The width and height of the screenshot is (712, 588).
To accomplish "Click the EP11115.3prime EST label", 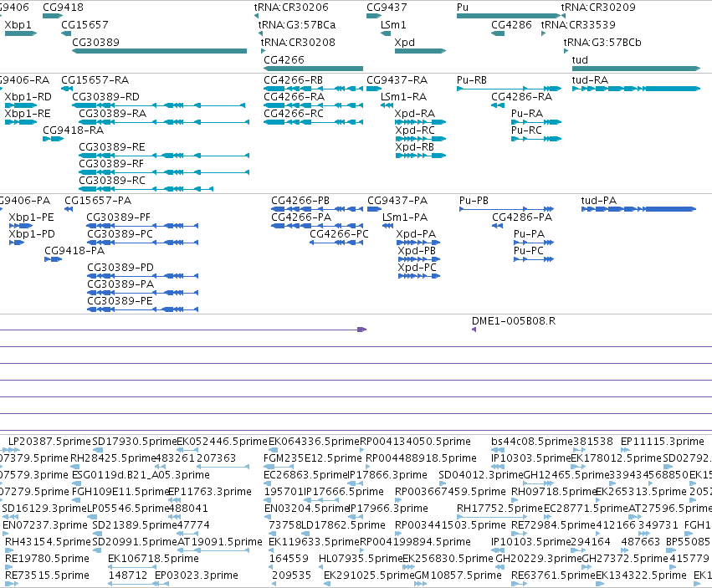I will tap(663, 442).
